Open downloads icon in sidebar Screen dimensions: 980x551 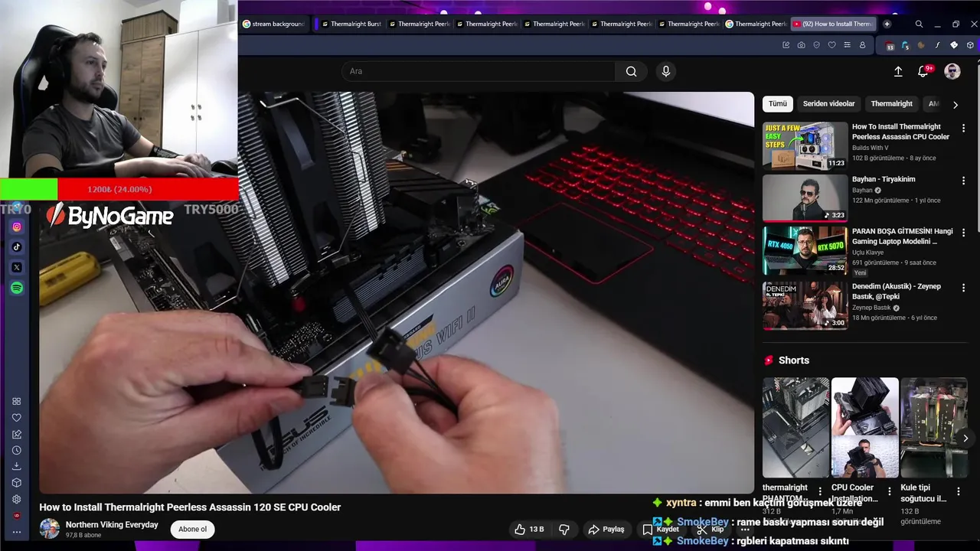(x=17, y=467)
